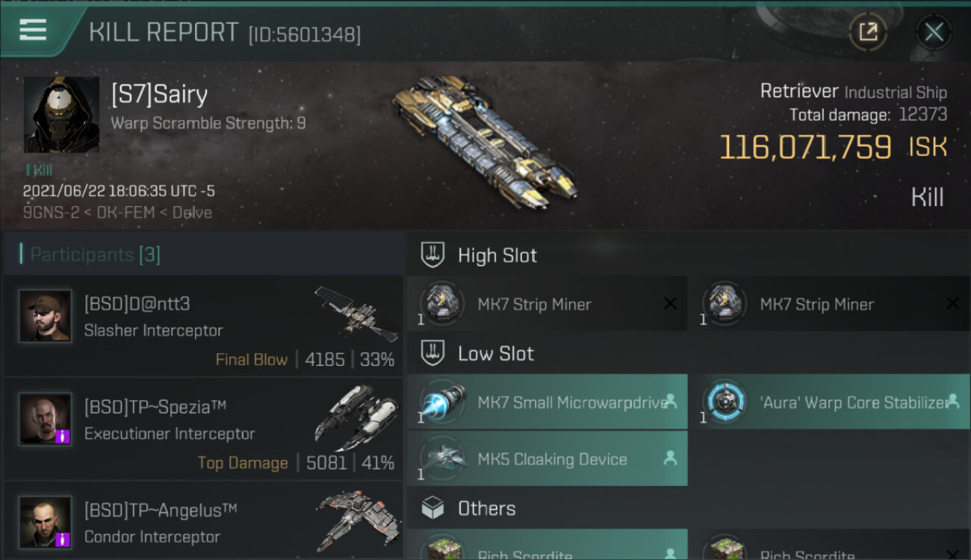Click the Slasher Interceptor ship icon

[x=356, y=314]
